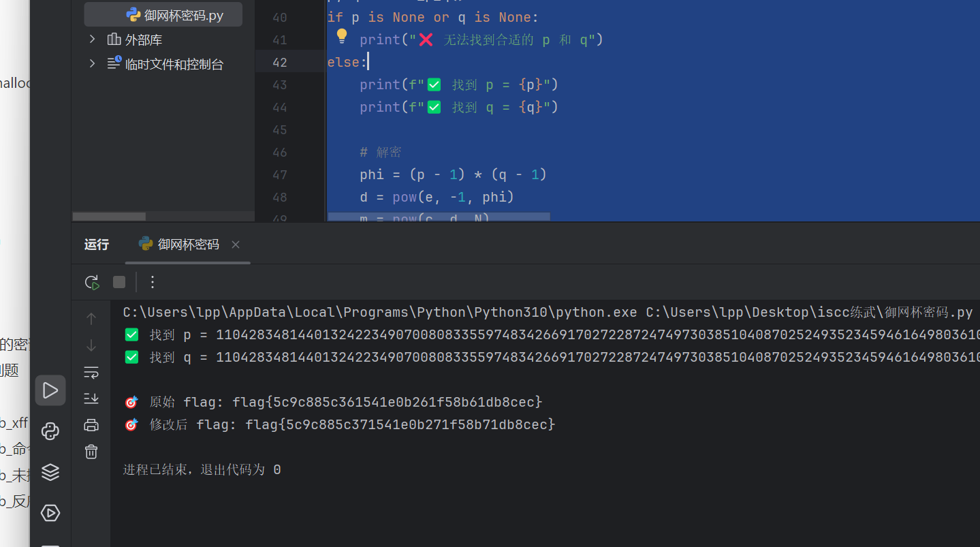Expand the 临时文件和控制台 node

tap(93, 64)
